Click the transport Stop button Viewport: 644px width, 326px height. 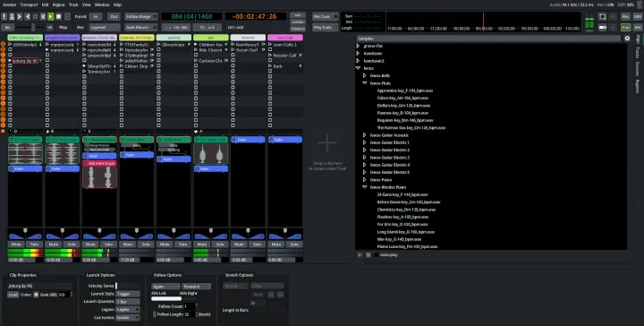click(x=58, y=16)
